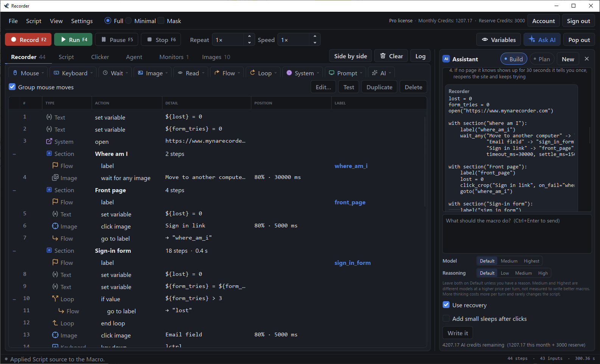
Task: Click the Loop if-value icon on row 10
Action: (x=55, y=299)
